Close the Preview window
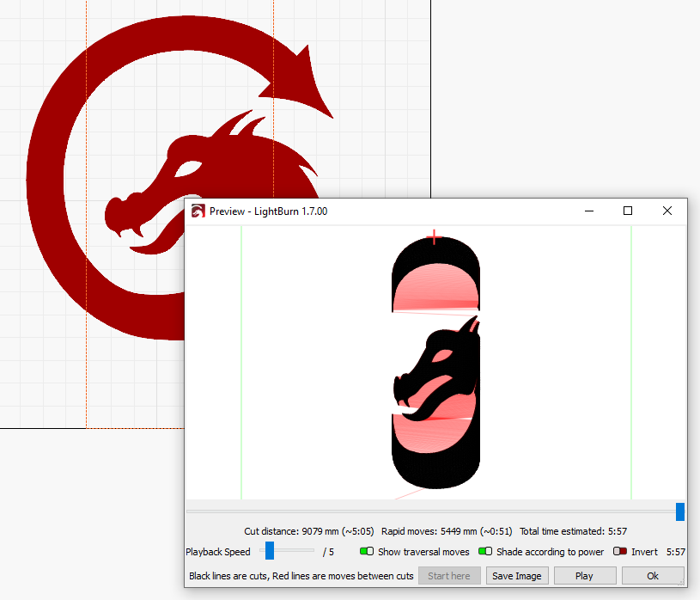This screenshot has width=700, height=600. [x=667, y=211]
